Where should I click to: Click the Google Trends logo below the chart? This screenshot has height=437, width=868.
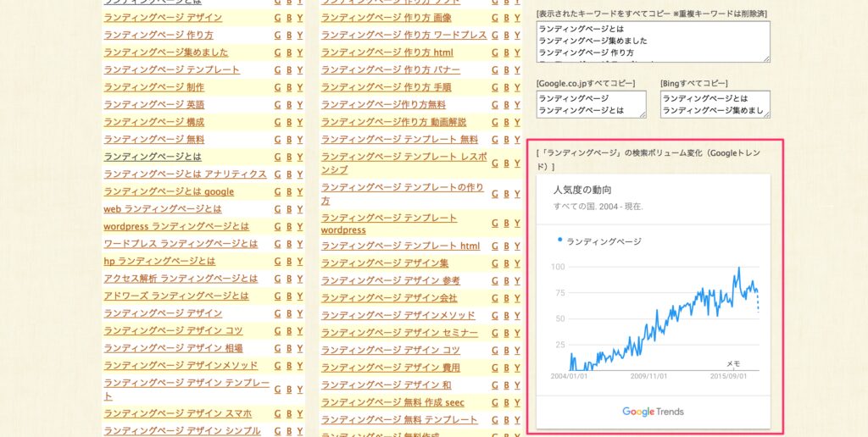[653, 412]
